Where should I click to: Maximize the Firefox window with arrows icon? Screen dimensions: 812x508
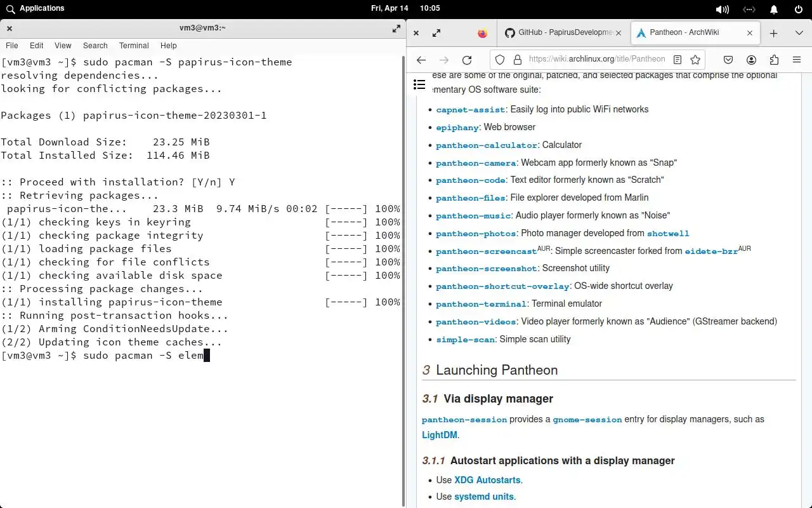point(436,33)
